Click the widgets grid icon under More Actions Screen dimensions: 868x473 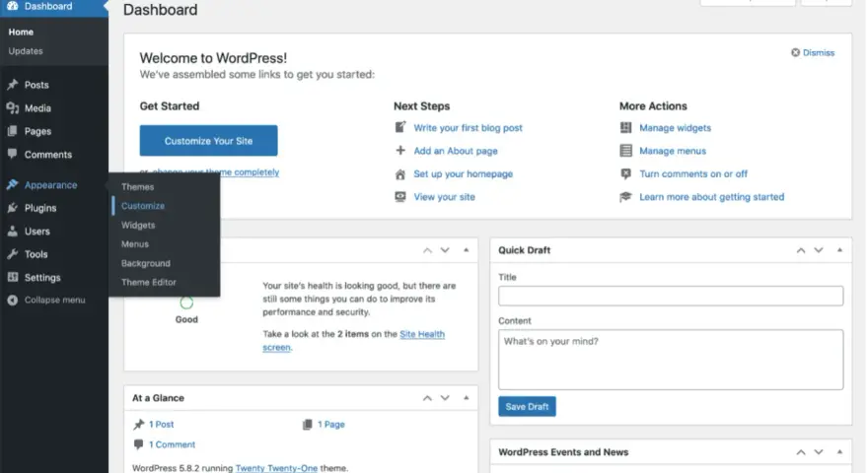coord(625,128)
